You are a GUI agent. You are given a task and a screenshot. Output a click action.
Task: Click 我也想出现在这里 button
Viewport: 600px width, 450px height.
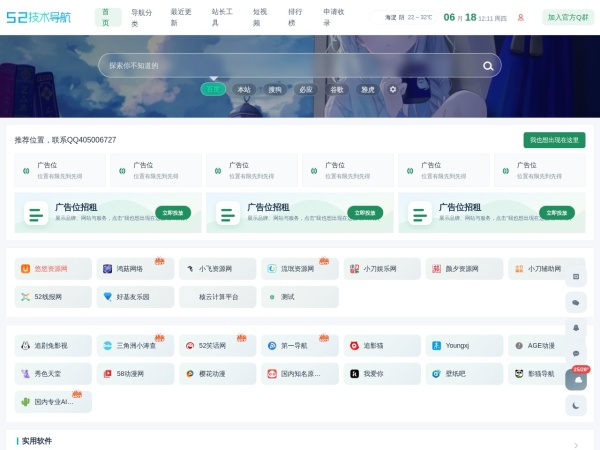point(554,140)
